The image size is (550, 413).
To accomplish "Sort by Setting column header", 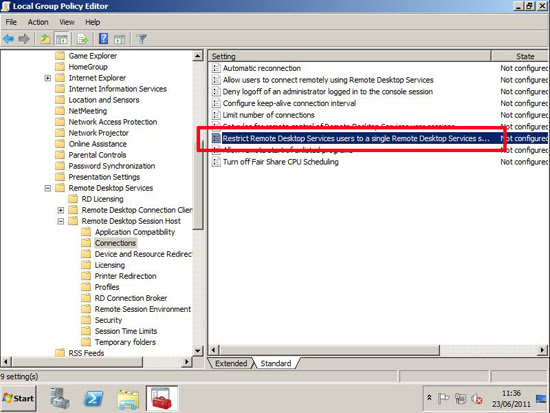I will tap(349, 56).
